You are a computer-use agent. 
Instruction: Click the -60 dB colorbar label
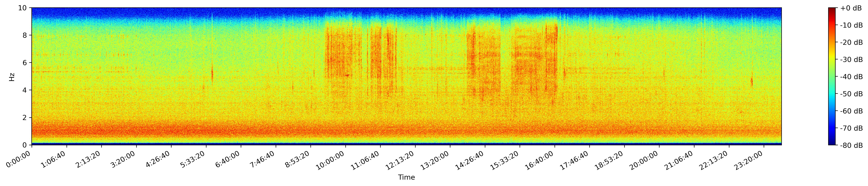coord(852,111)
